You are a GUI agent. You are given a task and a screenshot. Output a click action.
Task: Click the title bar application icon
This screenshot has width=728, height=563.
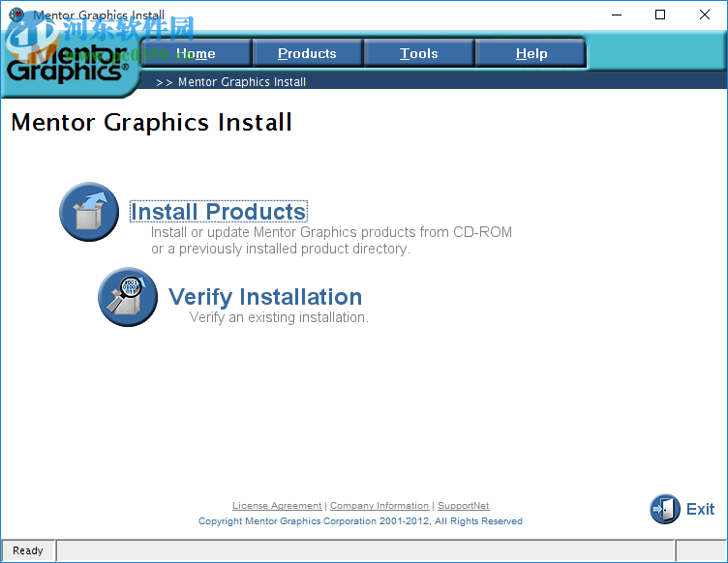(16, 15)
